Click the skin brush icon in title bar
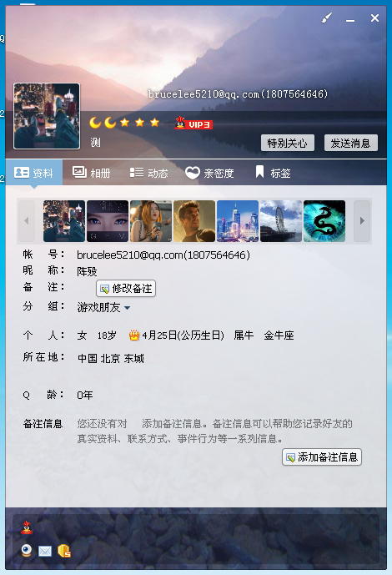 [x=326, y=18]
